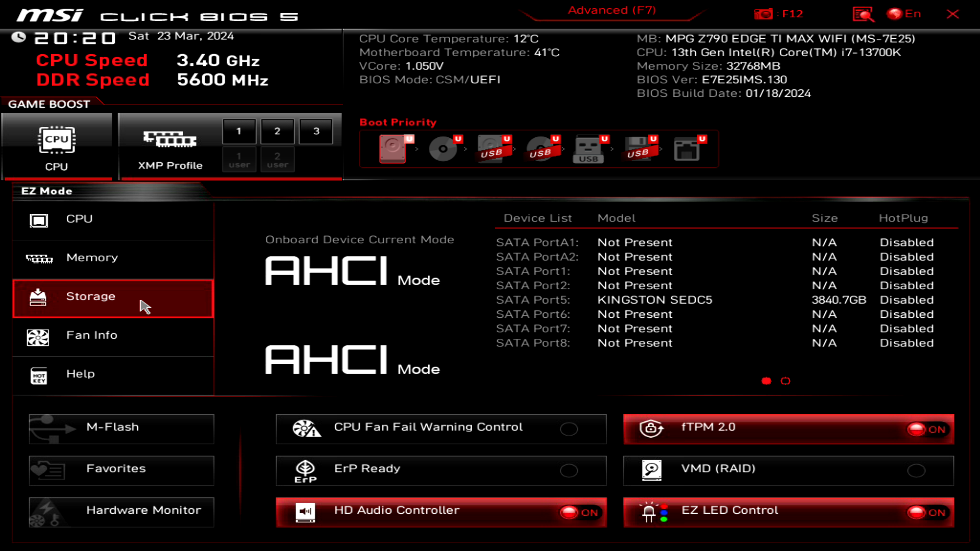Open the BIOS search icon
The width and height of the screenshot is (980, 551).
coord(863,14)
